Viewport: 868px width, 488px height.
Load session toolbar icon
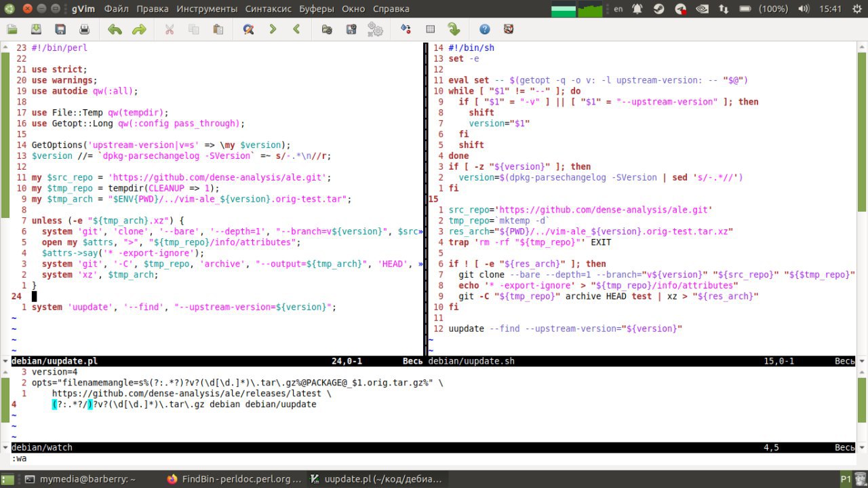pyautogui.click(x=327, y=29)
